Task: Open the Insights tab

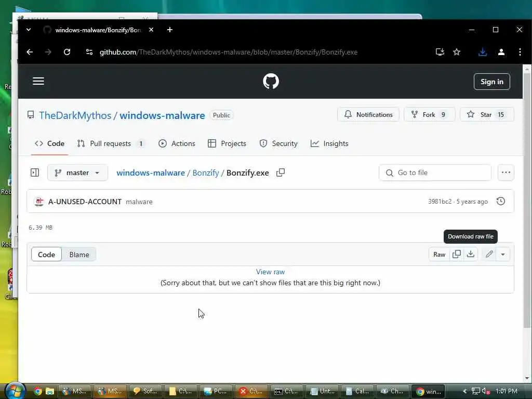Action: tap(329, 143)
